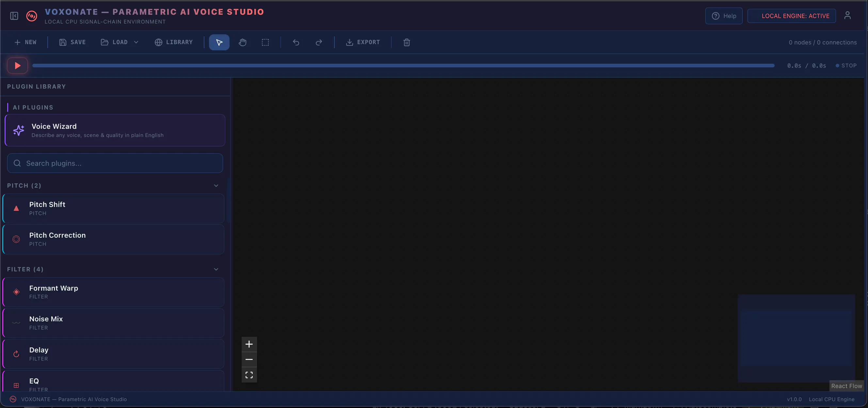
Task: Add the Pitch Correction plugin
Action: 113,239
